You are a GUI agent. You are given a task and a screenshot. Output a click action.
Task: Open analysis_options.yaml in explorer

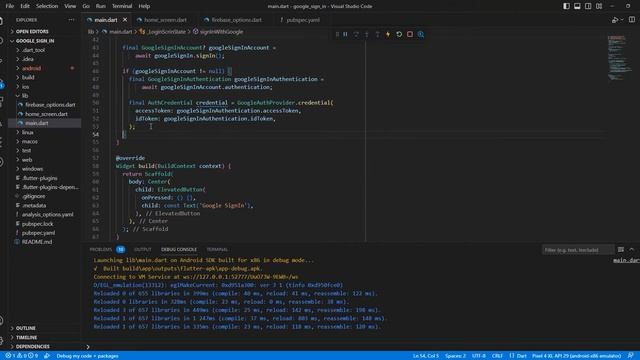pyautogui.click(x=44, y=214)
